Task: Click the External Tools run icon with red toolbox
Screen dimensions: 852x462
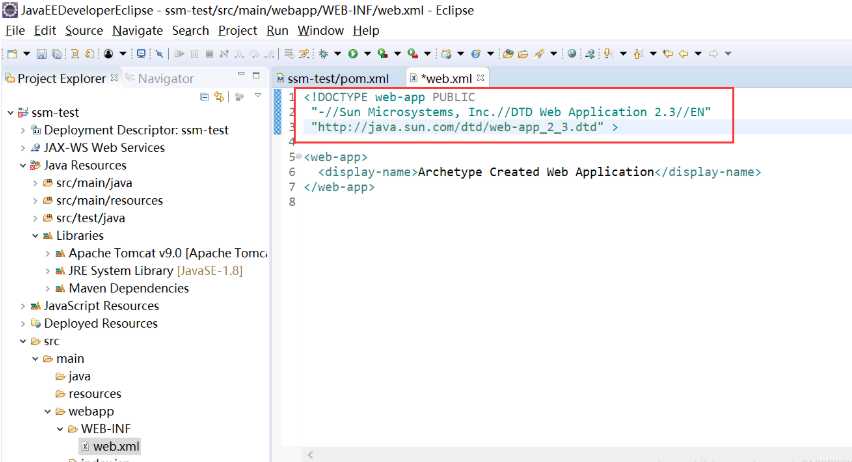Action: tap(413, 53)
